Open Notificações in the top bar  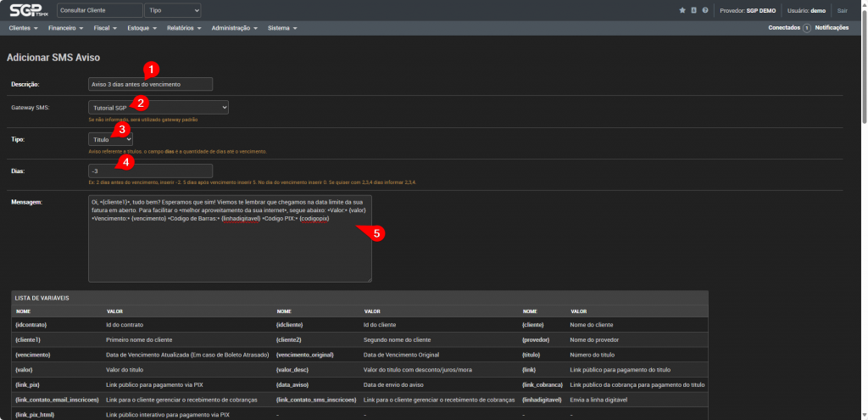832,28
